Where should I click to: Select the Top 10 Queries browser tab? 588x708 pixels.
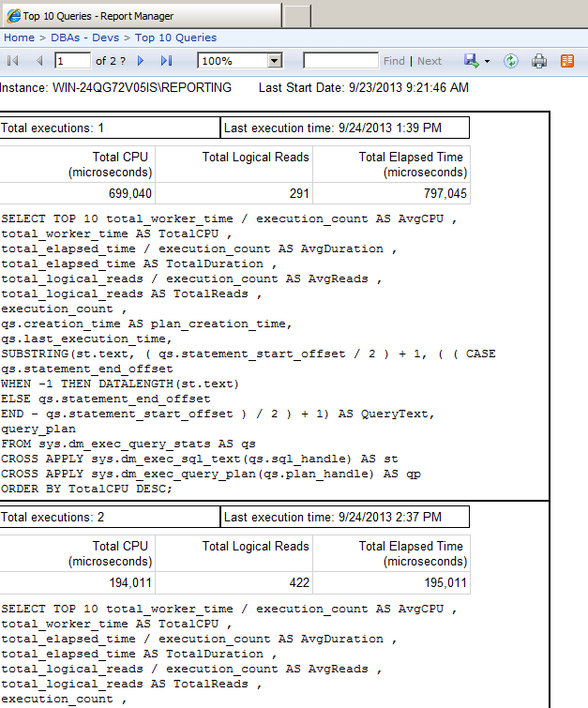coord(141,16)
